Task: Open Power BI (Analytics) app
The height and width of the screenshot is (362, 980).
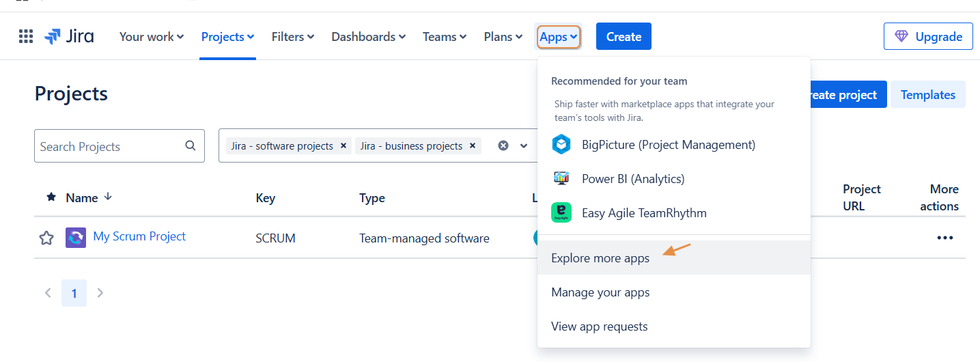Action: pos(632,179)
